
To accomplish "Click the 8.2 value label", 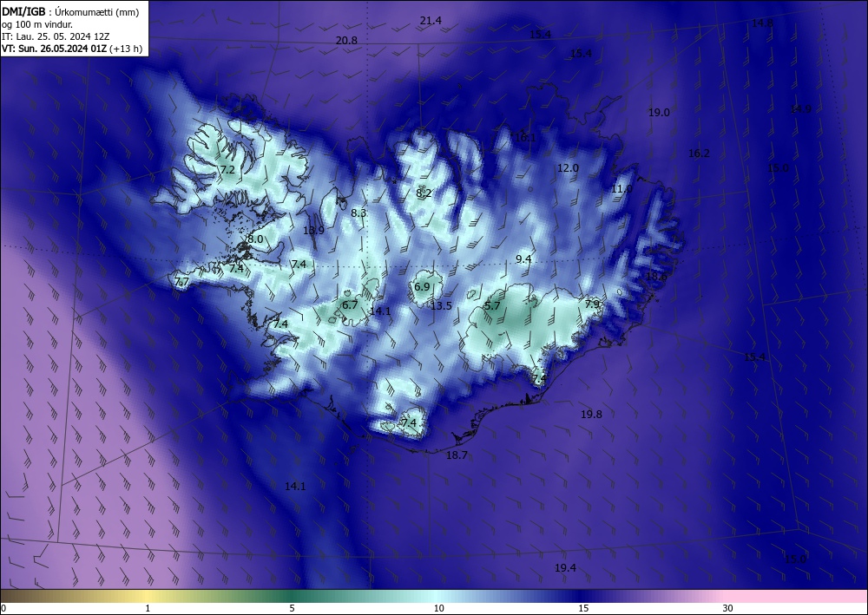I will (424, 193).
